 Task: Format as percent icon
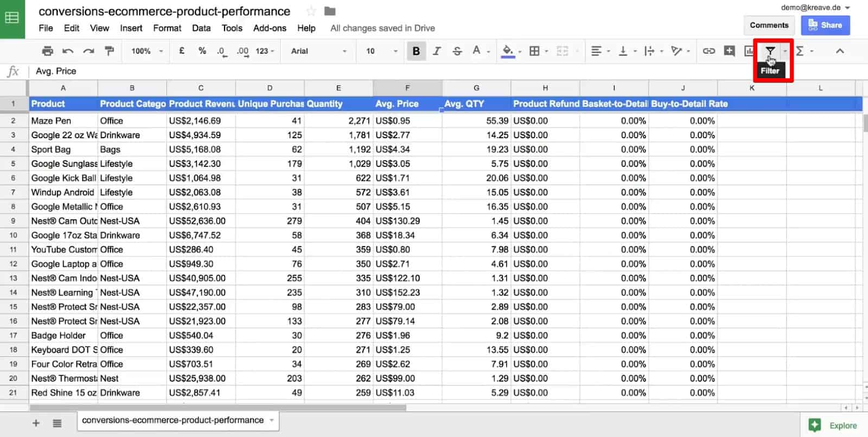202,51
